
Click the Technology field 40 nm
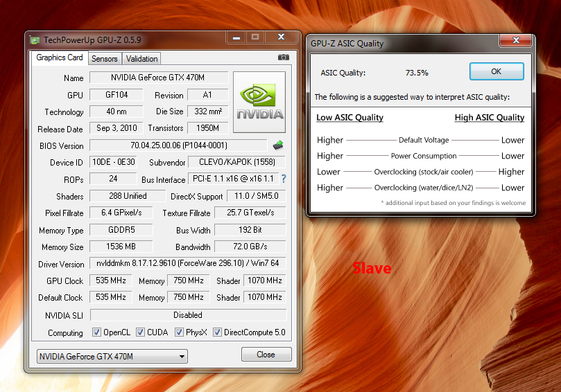click(x=116, y=112)
